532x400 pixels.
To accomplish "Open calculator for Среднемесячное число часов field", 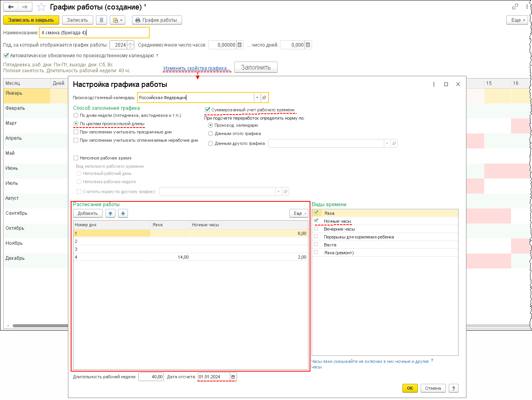I will click(240, 45).
